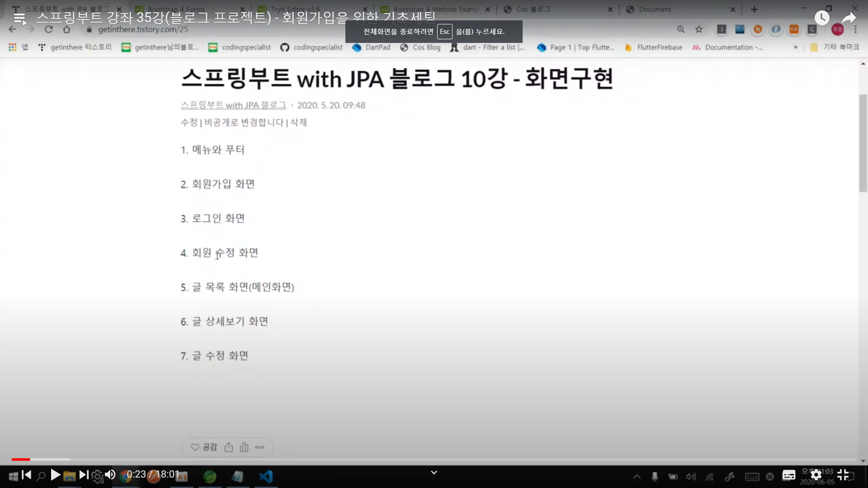
Task: Click the address bar URL getinthere.tistory.com/25
Action: click(143, 29)
